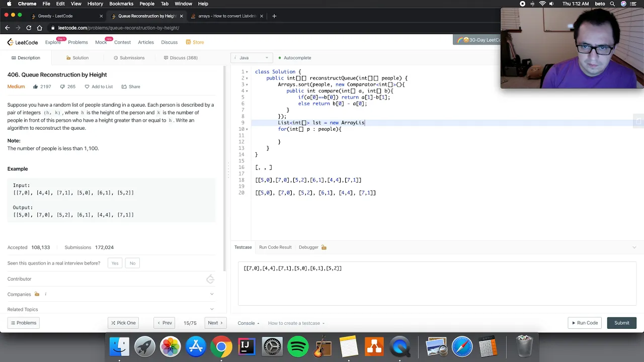This screenshot has height=362, width=644.
Task: Open the Discuss (368) tab
Action: pyautogui.click(x=180, y=58)
